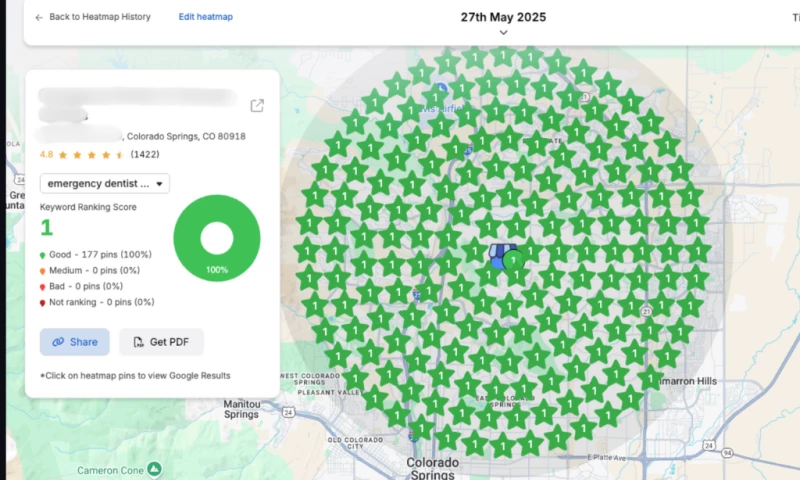
Task: Open the Edit heatmap link
Action: (205, 17)
